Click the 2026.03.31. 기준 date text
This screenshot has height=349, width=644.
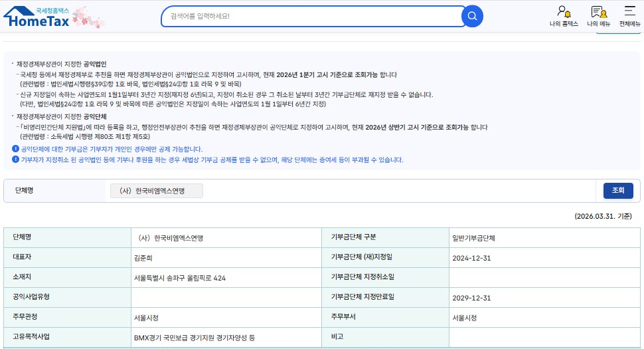tap(603, 216)
